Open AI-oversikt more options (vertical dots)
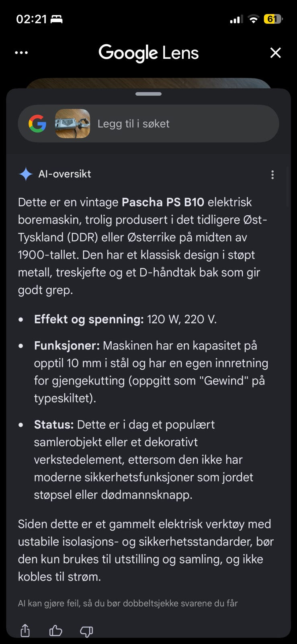This screenshot has width=297, height=644. (272, 174)
